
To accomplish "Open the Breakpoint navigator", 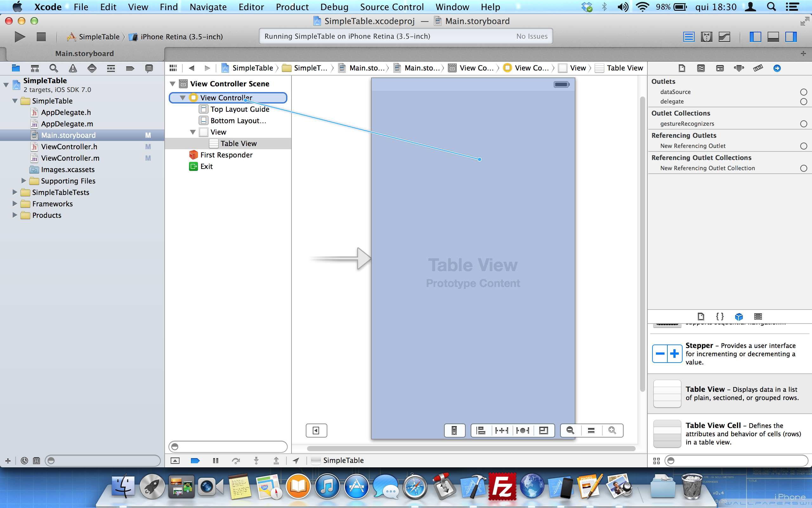I will [130, 68].
